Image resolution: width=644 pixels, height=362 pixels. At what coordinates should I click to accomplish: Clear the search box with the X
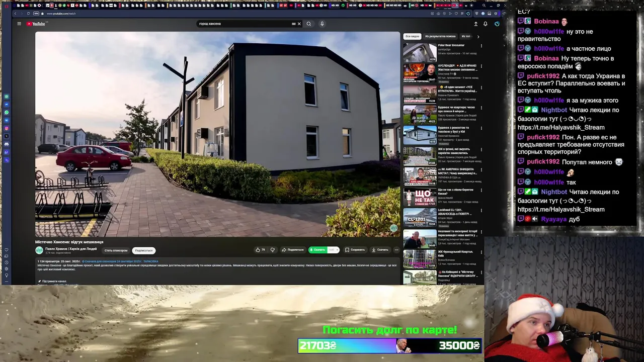coord(299,24)
